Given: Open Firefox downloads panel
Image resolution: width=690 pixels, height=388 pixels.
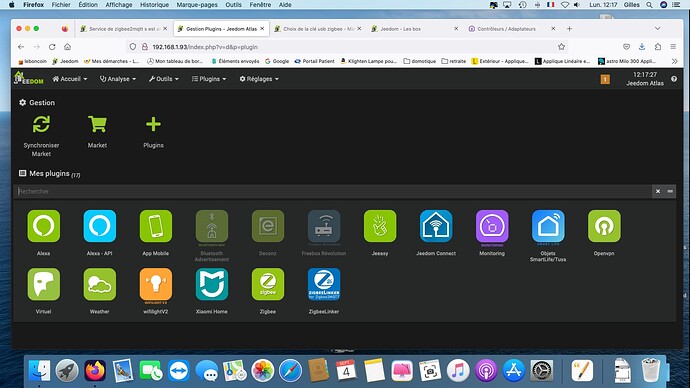Looking at the screenshot, I should 642,47.
